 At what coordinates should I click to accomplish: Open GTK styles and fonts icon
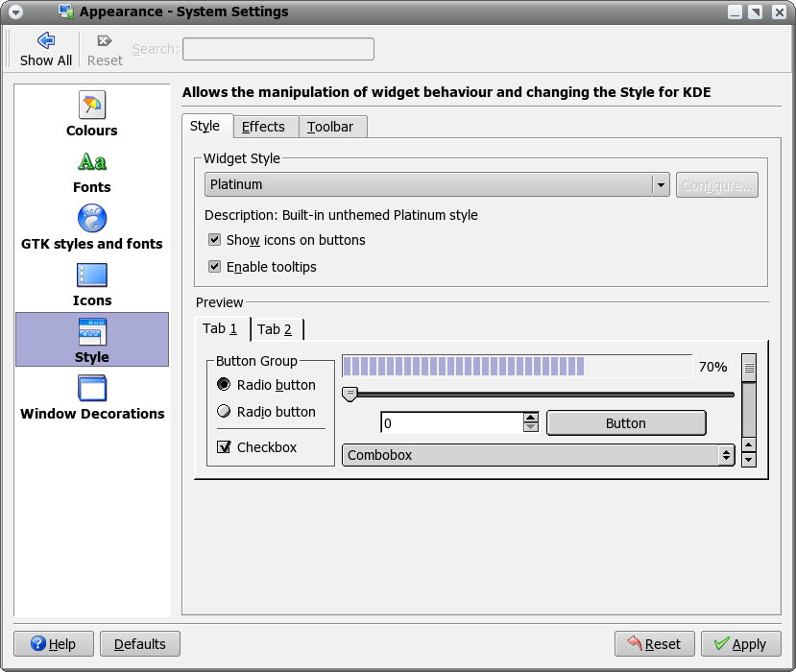tap(92, 218)
